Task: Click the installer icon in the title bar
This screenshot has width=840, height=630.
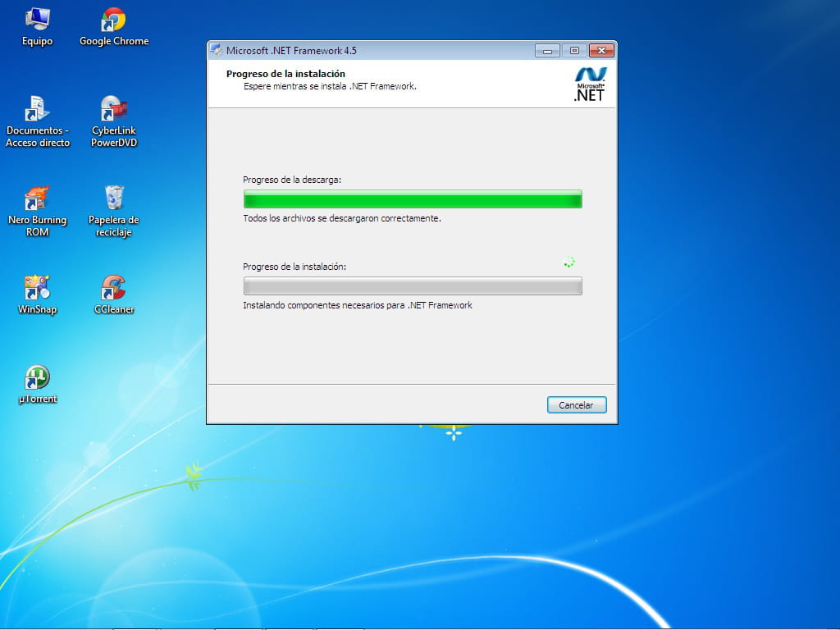Action: (x=217, y=50)
